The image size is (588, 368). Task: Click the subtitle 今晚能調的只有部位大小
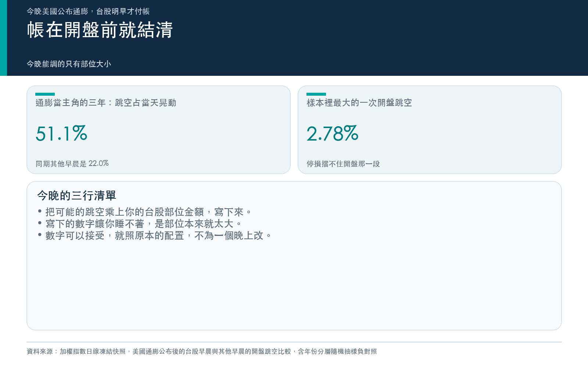pos(69,64)
